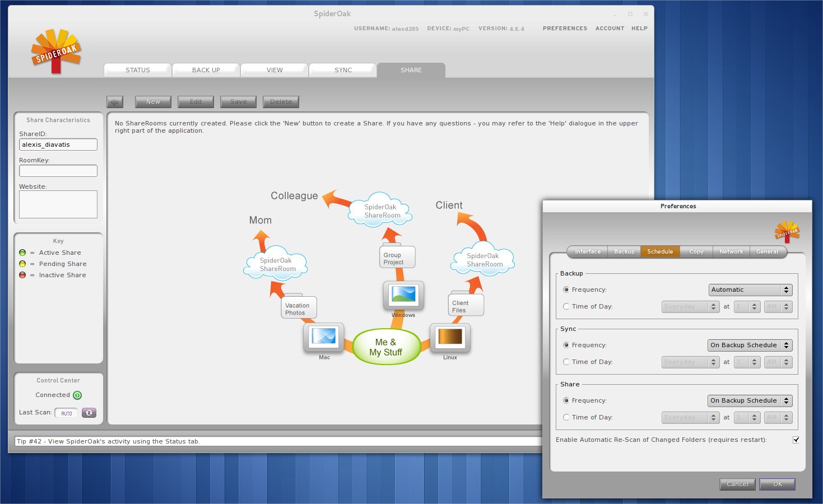Click the back arrow button in Share toolbar

tap(115, 102)
